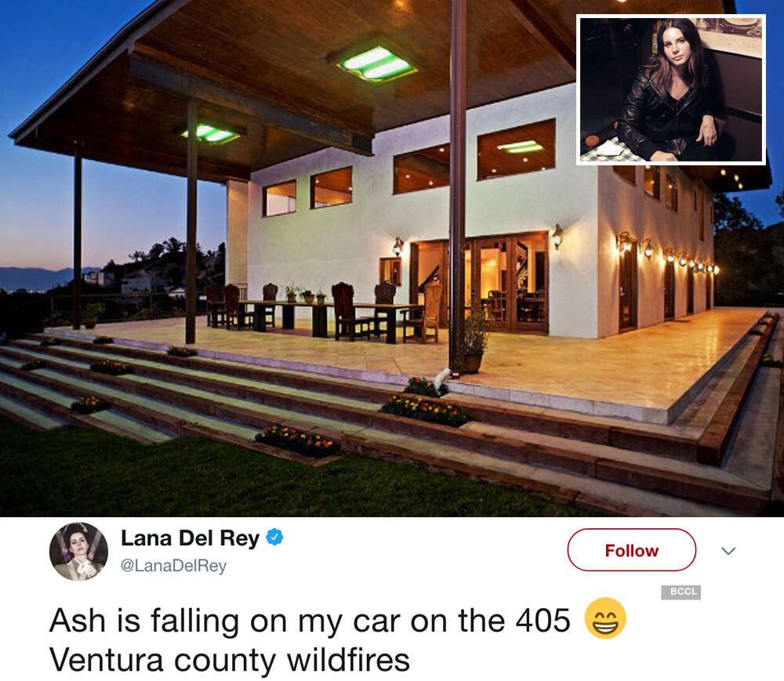This screenshot has width=784, height=681.
Task: Click the @LanaDelRey handle
Action: click(173, 566)
